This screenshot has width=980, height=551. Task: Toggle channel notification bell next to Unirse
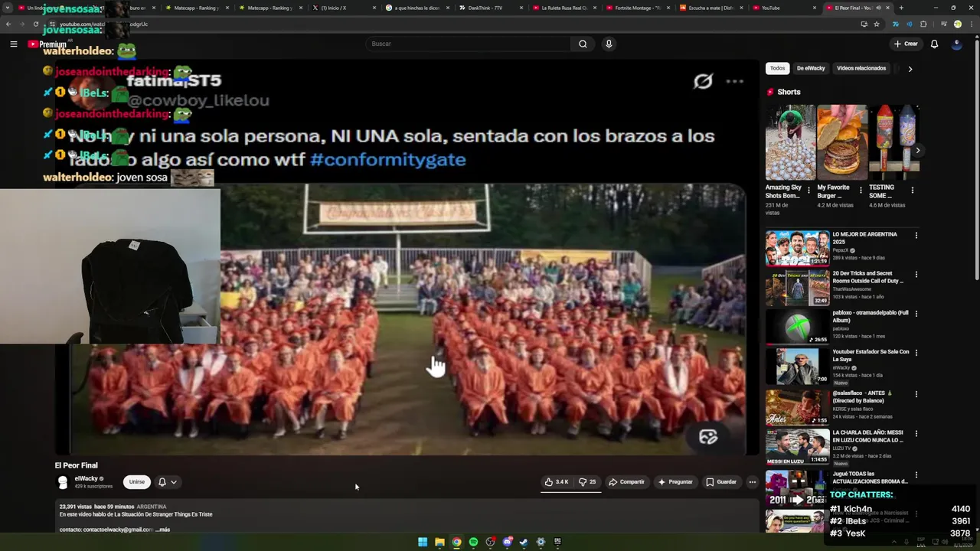coord(162,482)
